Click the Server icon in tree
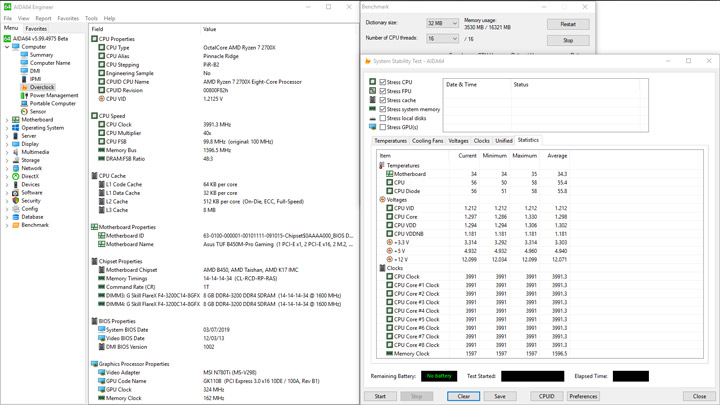The width and height of the screenshot is (720, 405). pyautogui.click(x=16, y=136)
